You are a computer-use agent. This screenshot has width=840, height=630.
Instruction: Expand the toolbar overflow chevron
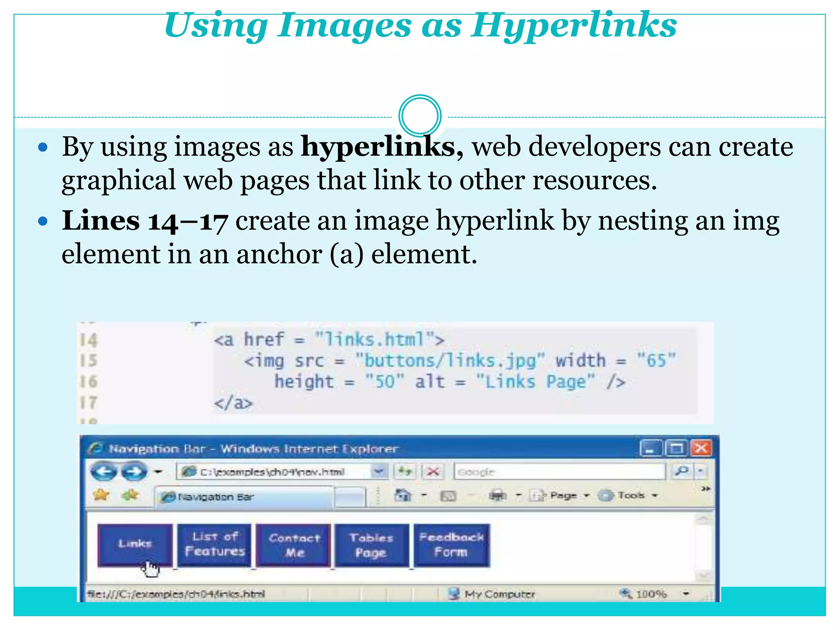point(705,489)
